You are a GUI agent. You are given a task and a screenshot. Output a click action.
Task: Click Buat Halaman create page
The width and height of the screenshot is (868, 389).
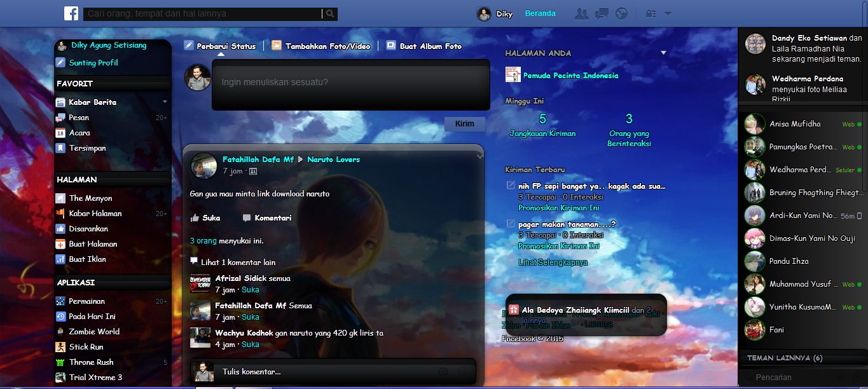[x=93, y=244]
